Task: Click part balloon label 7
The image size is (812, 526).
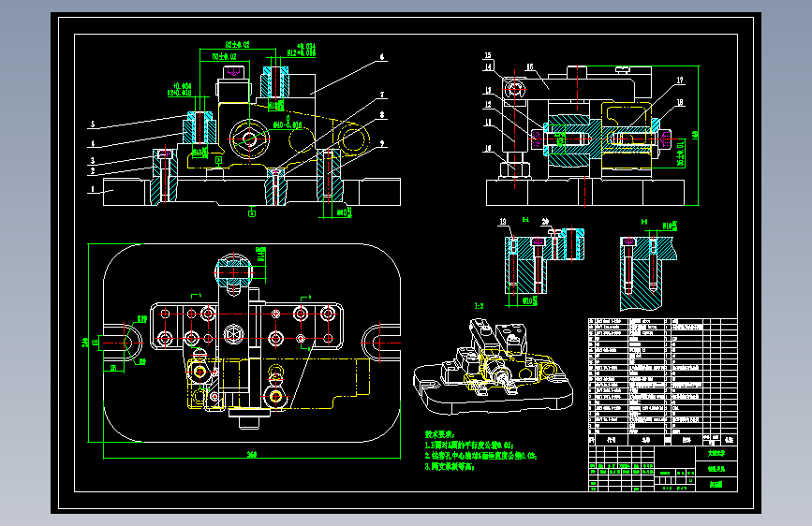Action: coord(382,95)
